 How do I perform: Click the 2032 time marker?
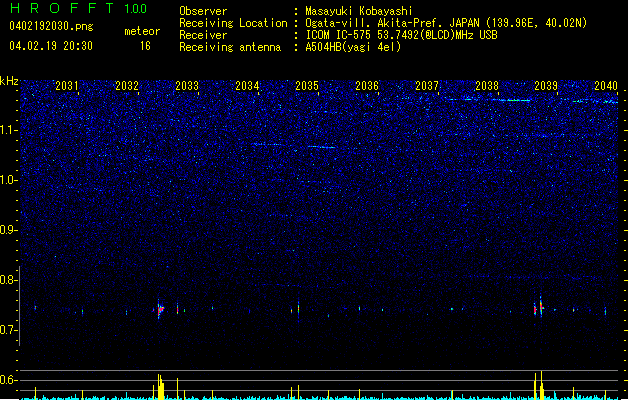tap(127, 85)
